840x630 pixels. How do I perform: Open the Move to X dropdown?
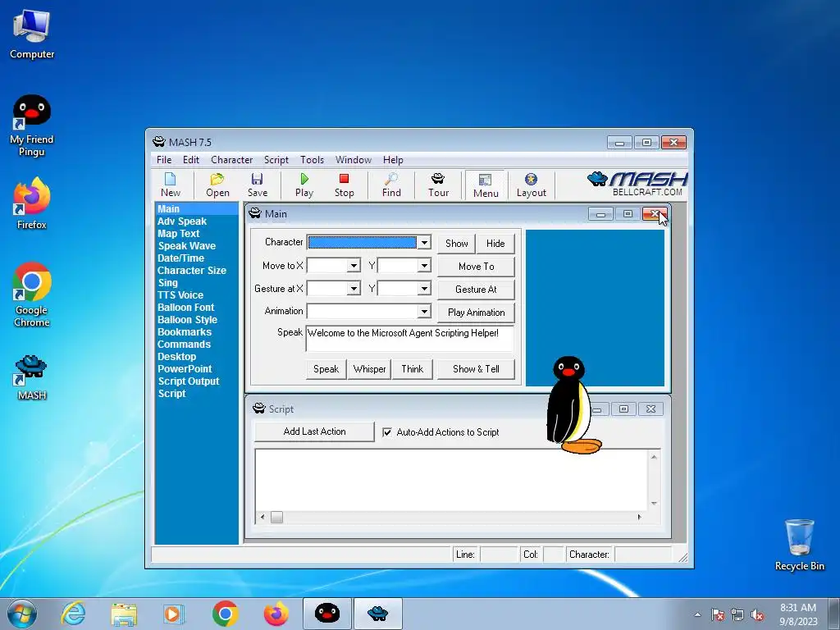click(353, 266)
